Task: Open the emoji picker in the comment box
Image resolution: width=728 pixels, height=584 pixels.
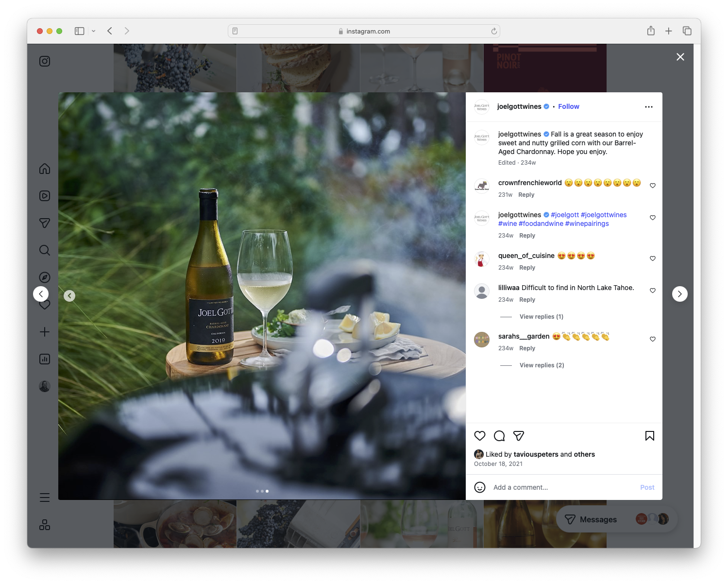Action: [x=480, y=487]
